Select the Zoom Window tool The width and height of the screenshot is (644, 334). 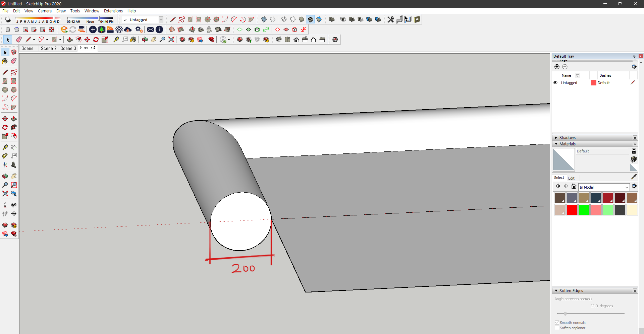(14, 185)
